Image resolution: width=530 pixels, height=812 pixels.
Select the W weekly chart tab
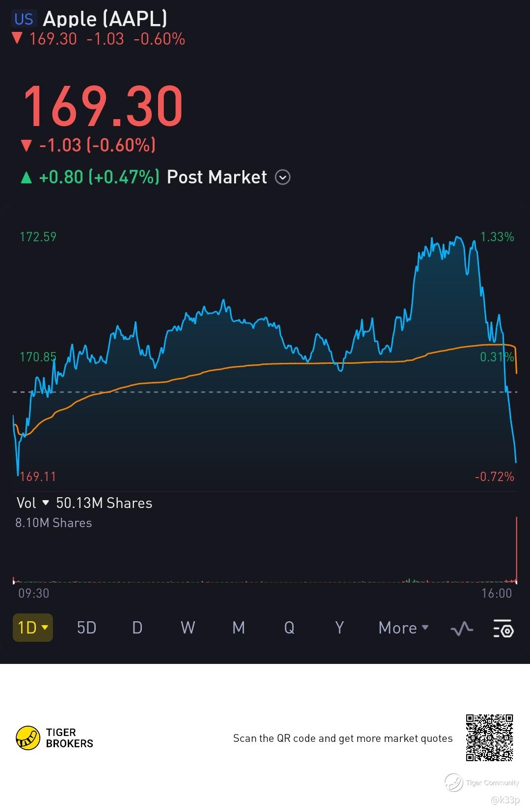click(187, 628)
